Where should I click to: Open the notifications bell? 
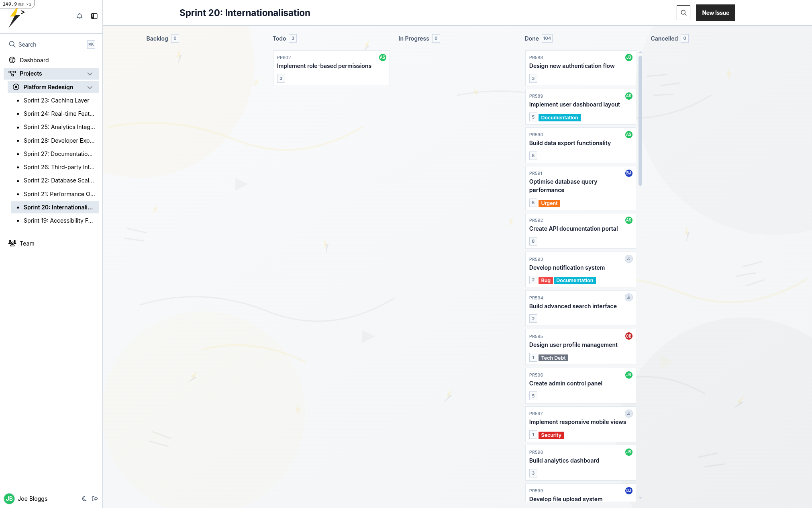tap(80, 16)
